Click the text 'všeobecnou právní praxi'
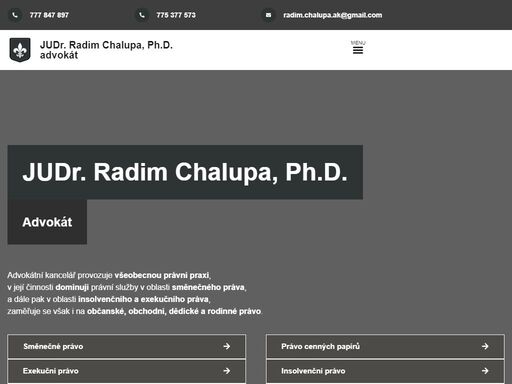The image size is (512, 384). point(162,275)
